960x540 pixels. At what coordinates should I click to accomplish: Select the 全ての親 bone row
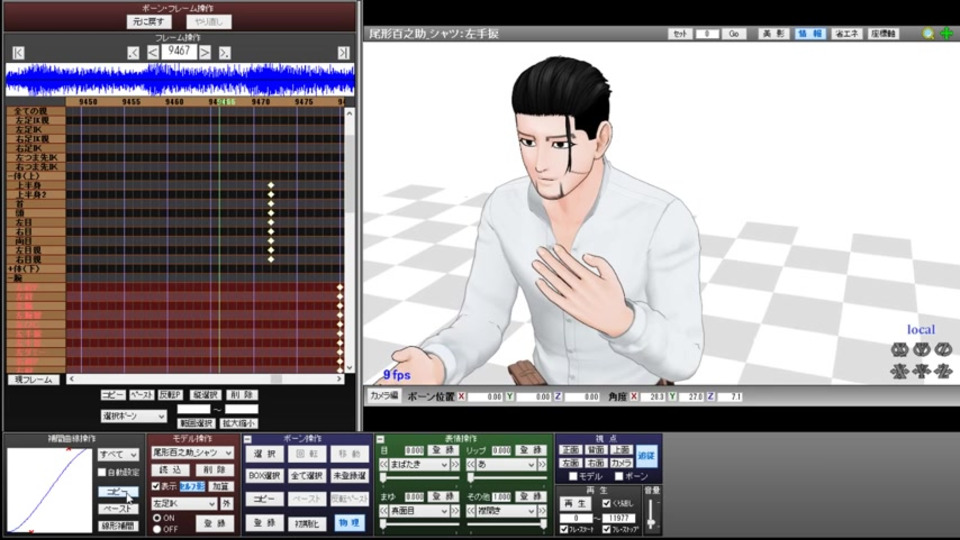tap(36, 111)
